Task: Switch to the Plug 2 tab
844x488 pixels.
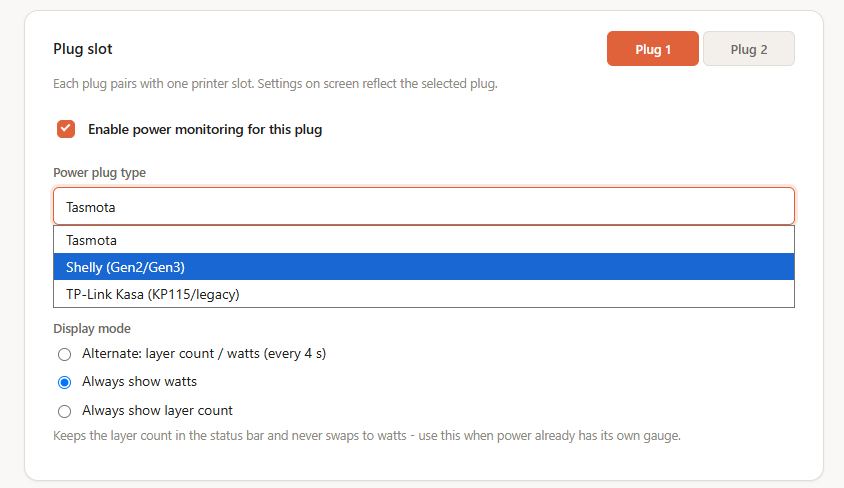Action: [x=749, y=49]
